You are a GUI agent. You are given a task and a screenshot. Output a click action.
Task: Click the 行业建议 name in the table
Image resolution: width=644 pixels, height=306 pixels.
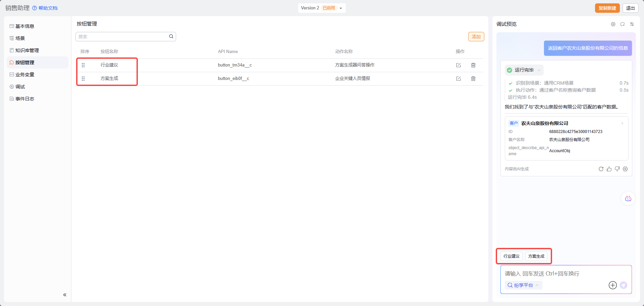(109, 65)
